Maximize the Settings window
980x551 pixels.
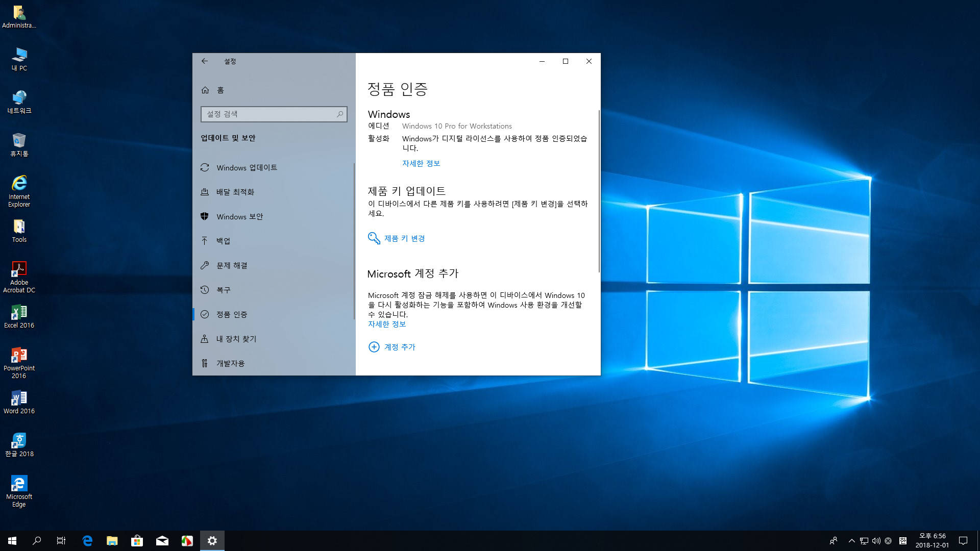point(566,61)
